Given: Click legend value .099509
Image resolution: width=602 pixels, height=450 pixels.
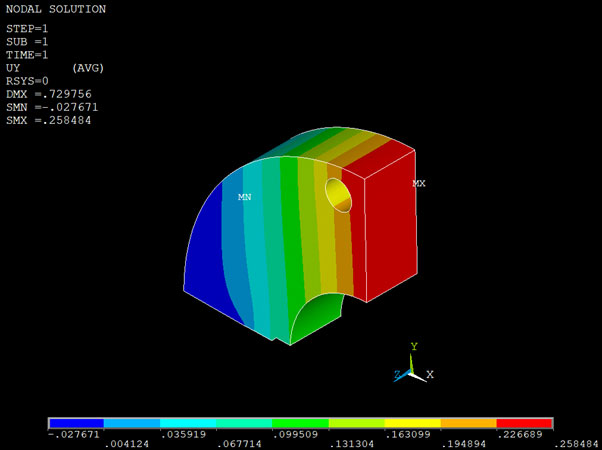Looking at the screenshot, I should pyautogui.click(x=295, y=435).
